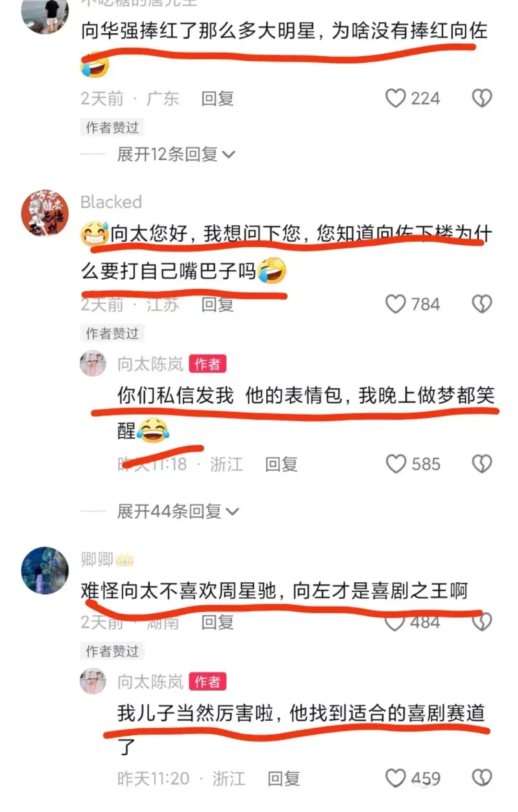This screenshot has width=518, height=812.
Task: Like the author's reply with 585 likes
Action: pos(396,464)
